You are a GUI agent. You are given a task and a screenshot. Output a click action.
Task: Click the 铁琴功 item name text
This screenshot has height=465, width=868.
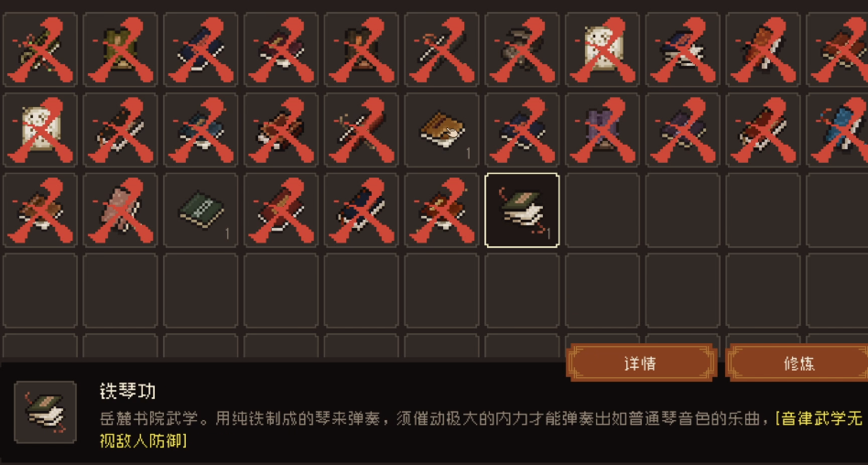tap(128, 392)
